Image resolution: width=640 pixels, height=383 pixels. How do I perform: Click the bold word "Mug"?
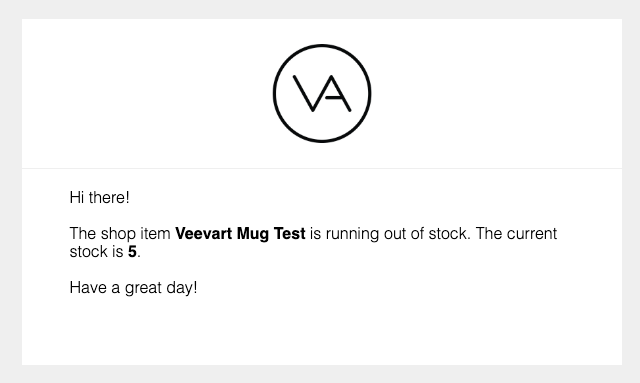click(x=253, y=234)
